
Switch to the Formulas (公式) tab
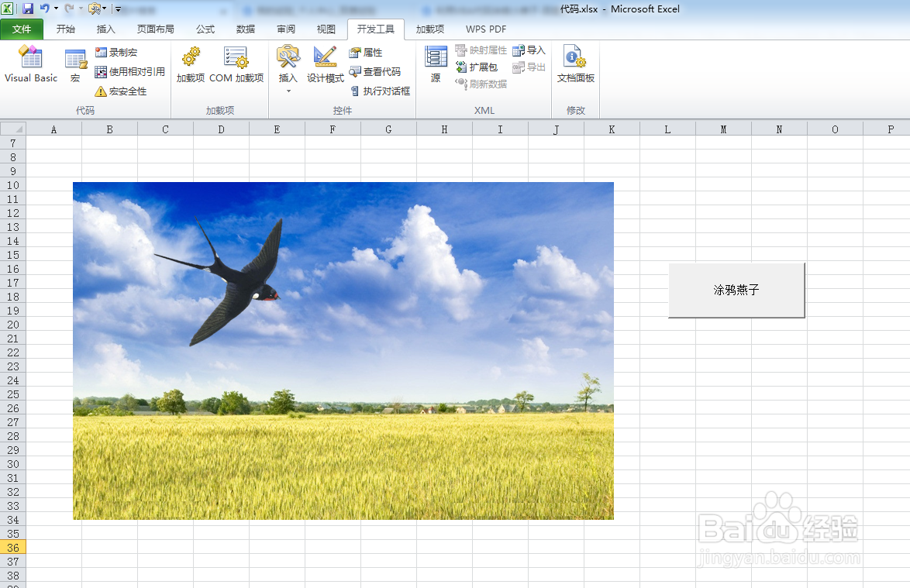click(205, 29)
